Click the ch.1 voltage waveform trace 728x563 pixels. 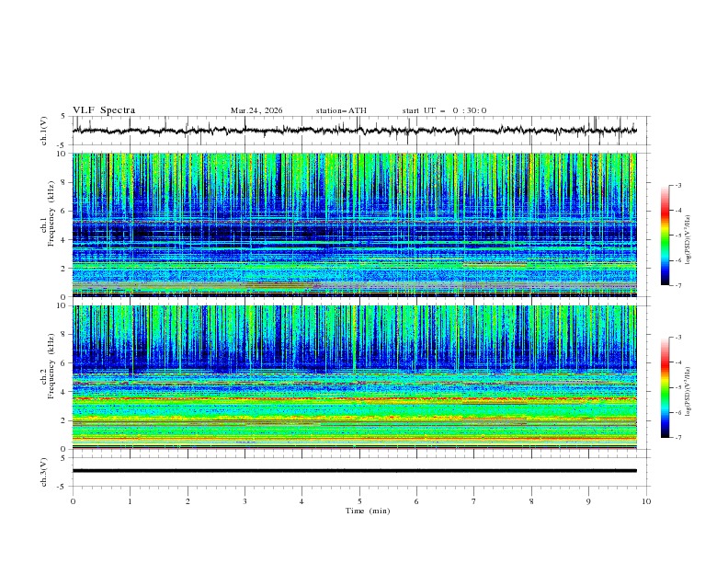pos(354,131)
